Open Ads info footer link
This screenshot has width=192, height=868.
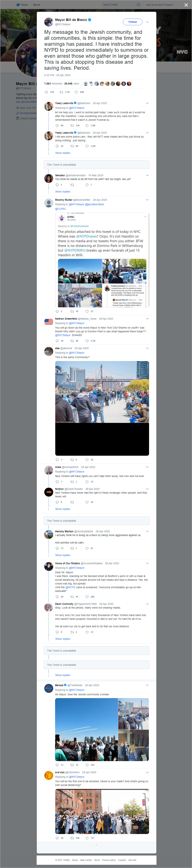click(132, 860)
